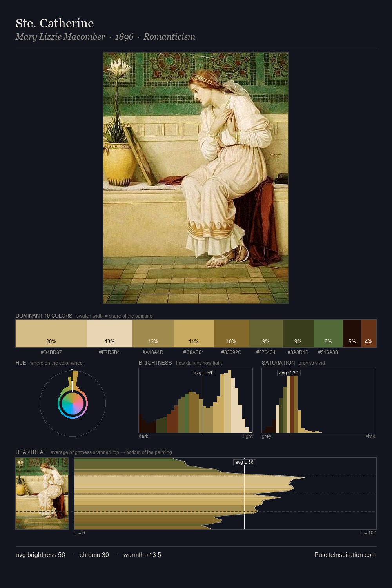Click the saturation histogram chart
Viewport: 392px width, 588px height.
click(x=319, y=401)
